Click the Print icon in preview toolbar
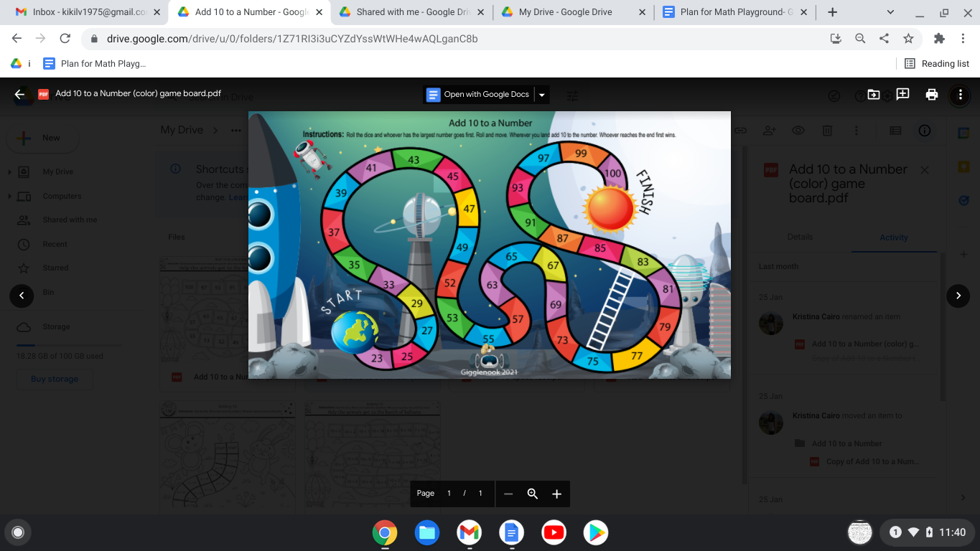Image resolution: width=980 pixels, height=551 pixels. (x=932, y=94)
